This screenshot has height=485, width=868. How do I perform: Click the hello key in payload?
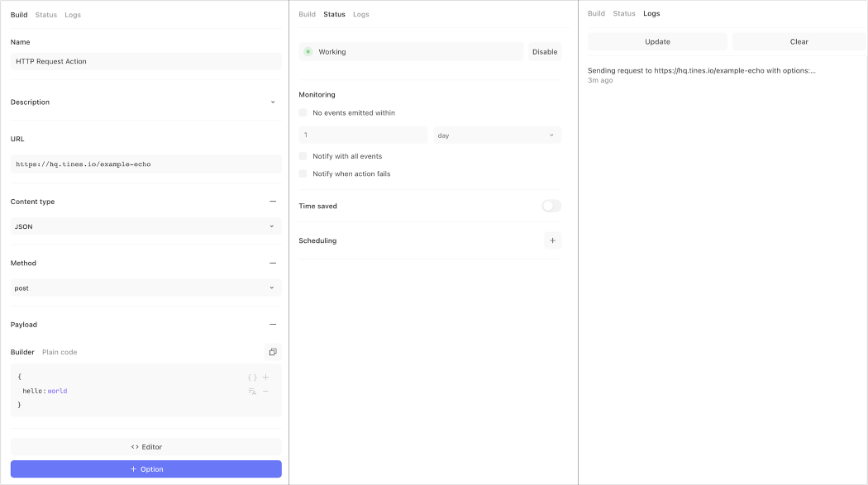click(32, 391)
